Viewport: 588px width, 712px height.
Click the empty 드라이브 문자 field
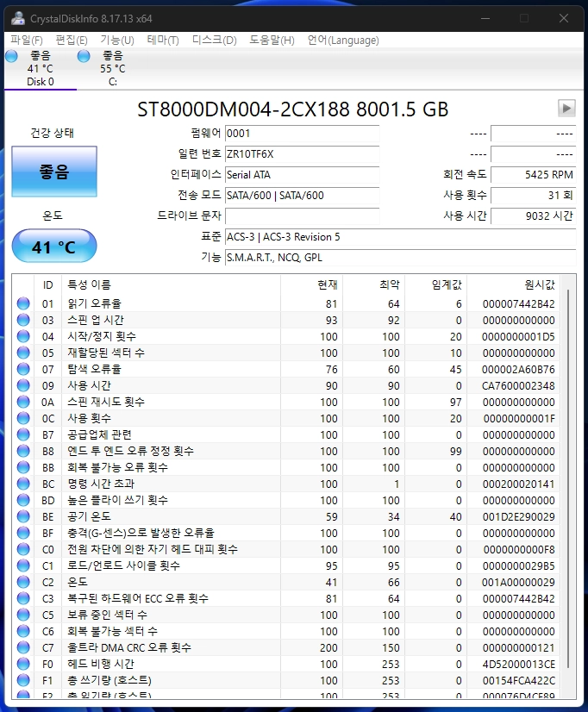click(302, 216)
